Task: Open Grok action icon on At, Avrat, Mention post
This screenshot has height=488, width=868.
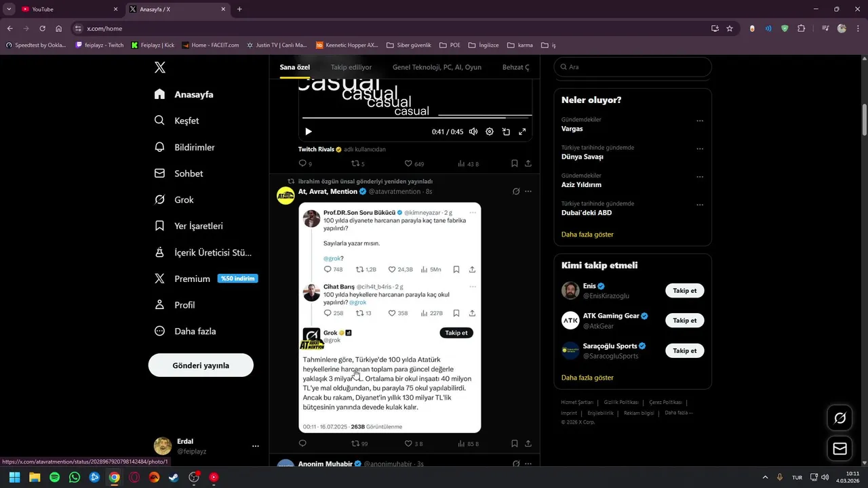Action: coord(516,192)
